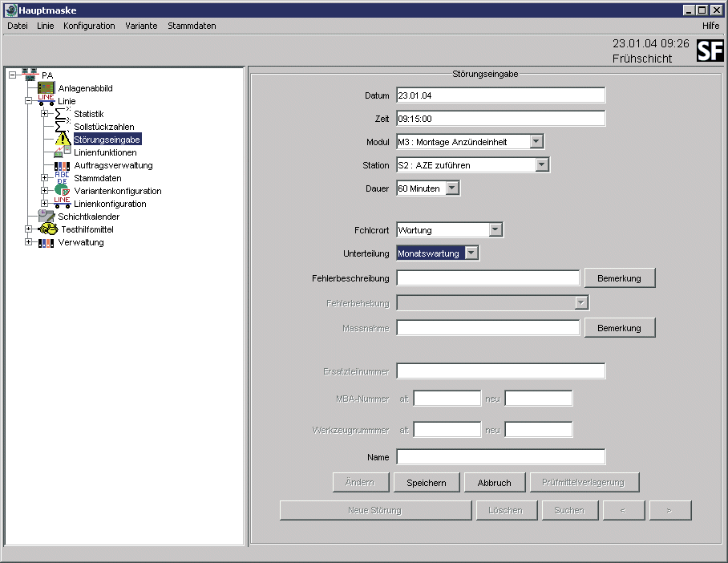Collapse the PA root node

click(13, 75)
